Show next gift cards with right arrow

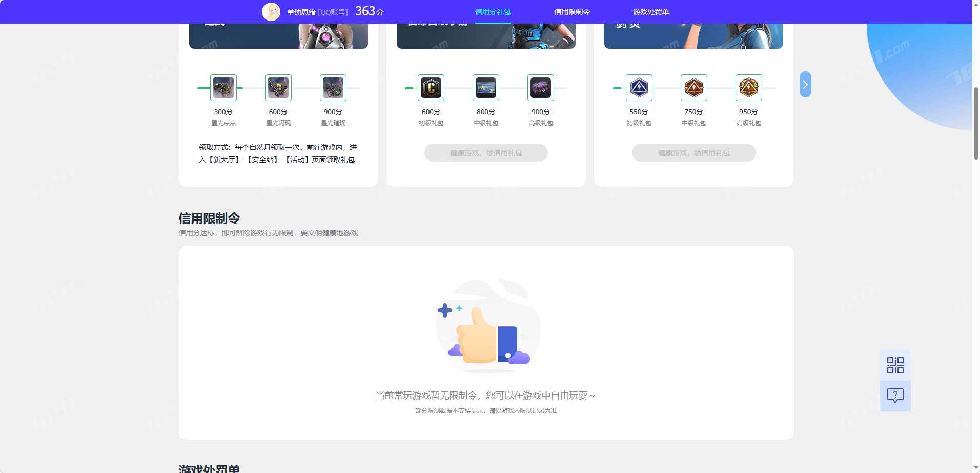point(805,85)
